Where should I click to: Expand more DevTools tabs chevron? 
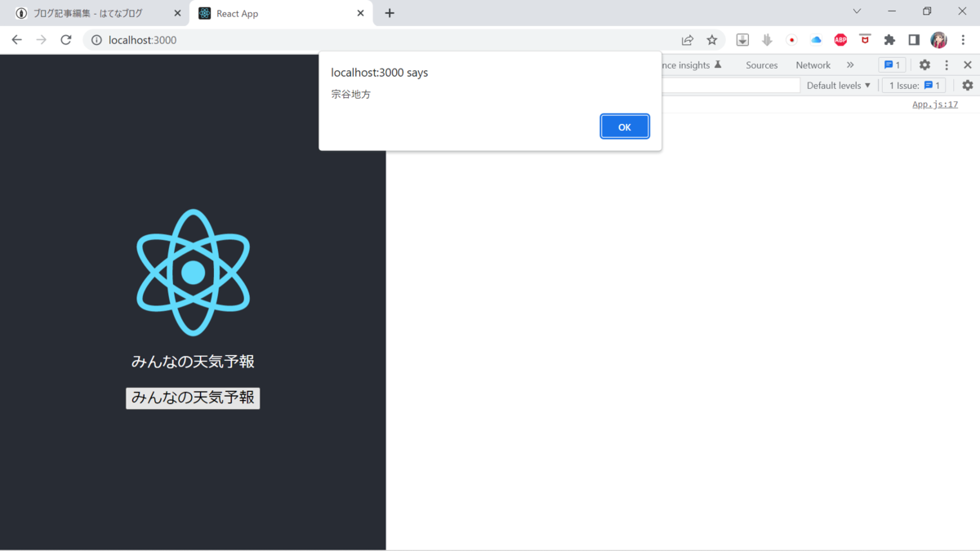[850, 65]
